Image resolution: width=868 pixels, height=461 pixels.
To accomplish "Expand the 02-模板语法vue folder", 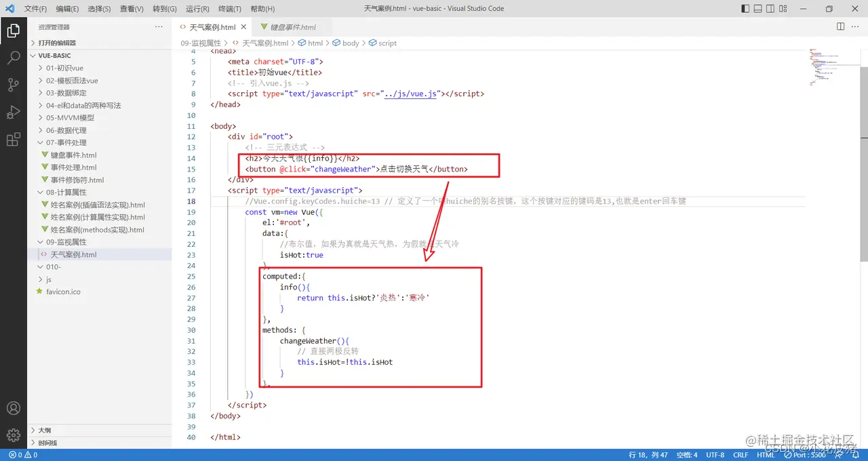I will click(x=100, y=81).
